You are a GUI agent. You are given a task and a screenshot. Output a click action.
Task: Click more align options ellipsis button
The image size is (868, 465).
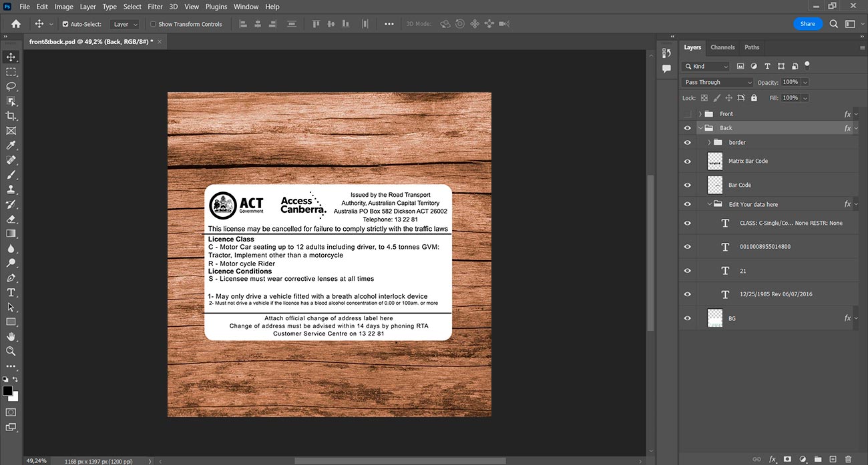pyautogui.click(x=389, y=24)
